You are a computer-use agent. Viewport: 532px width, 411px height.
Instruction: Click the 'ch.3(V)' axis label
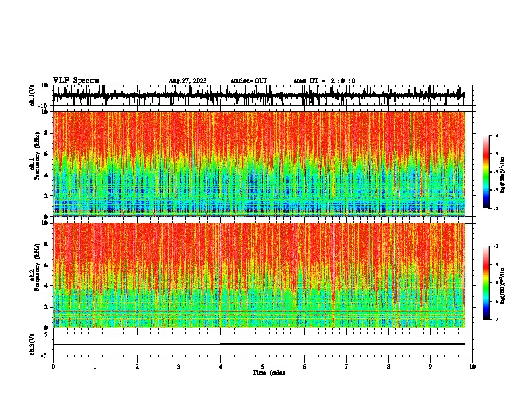[x=32, y=345]
